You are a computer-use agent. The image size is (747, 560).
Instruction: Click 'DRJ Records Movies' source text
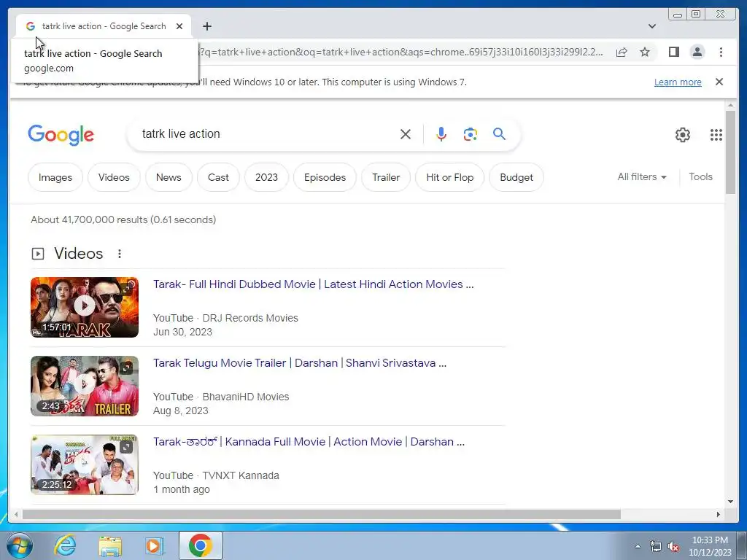pyautogui.click(x=250, y=318)
